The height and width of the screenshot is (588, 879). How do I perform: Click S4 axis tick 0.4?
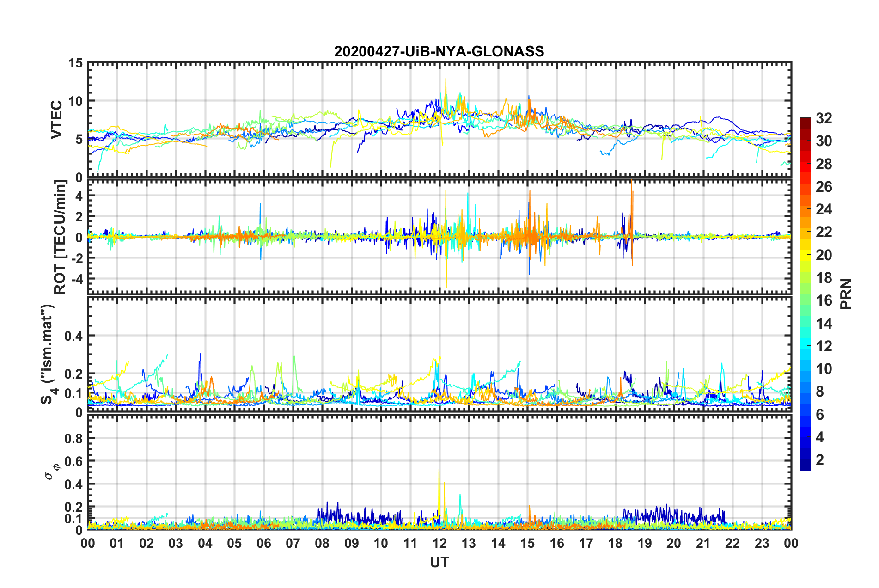coord(74,336)
